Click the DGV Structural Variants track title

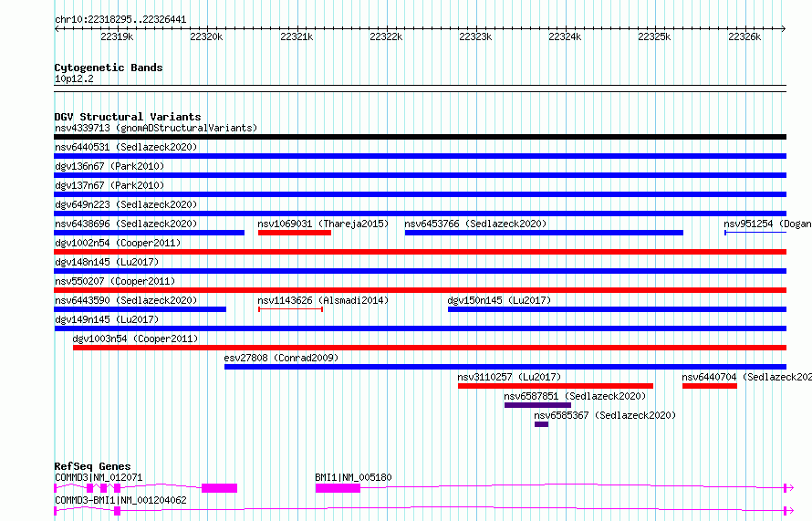click(128, 117)
